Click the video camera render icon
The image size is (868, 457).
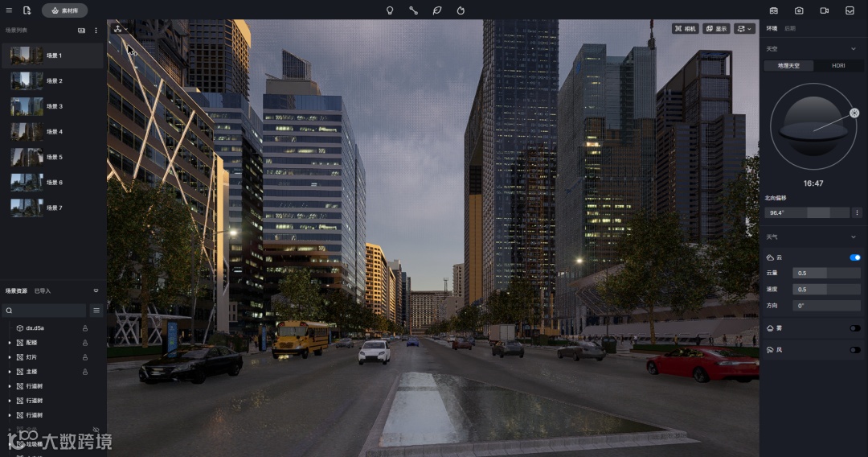click(825, 10)
